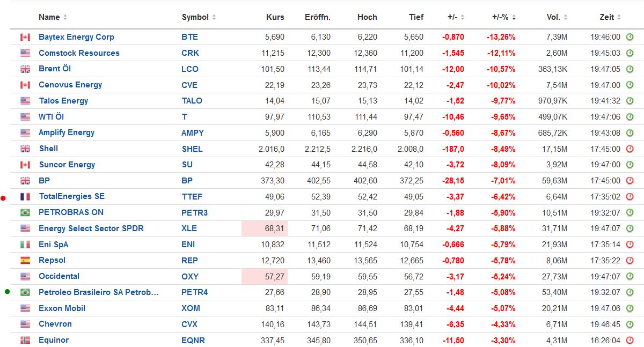Click the UK flag next to Brent Öl
This screenshot has width=644, height=347.
[x=25, y=69]
